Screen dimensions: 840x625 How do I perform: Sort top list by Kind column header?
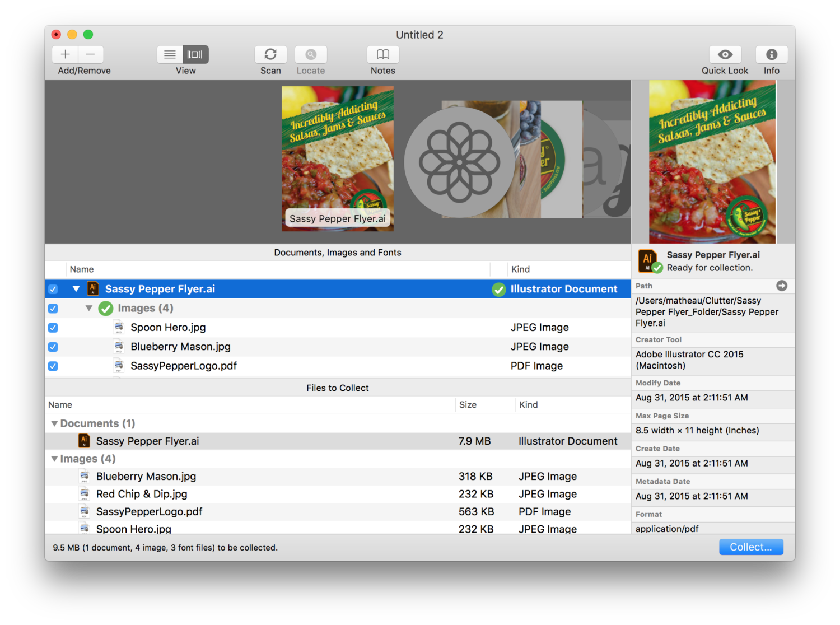tap(569, 269)
